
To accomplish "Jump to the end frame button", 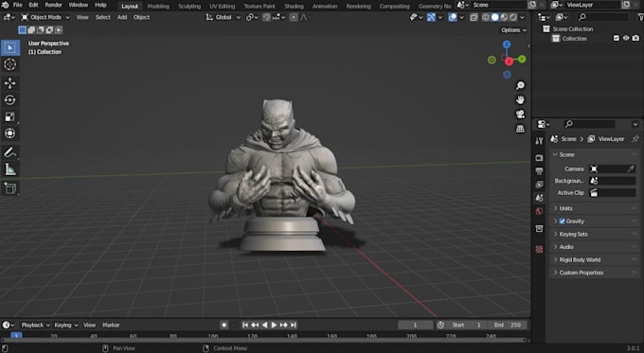I will 294,325.
